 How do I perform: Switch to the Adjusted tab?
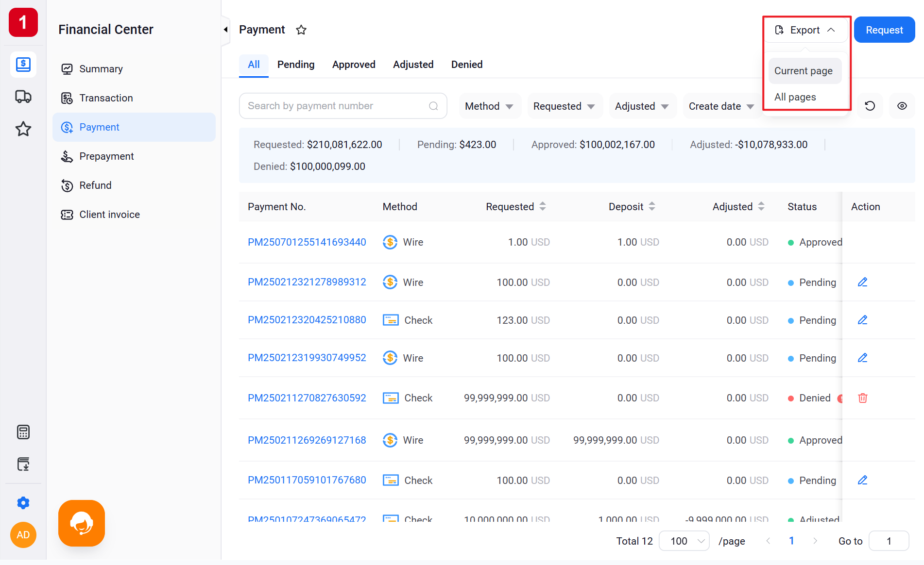coord(413,65)
